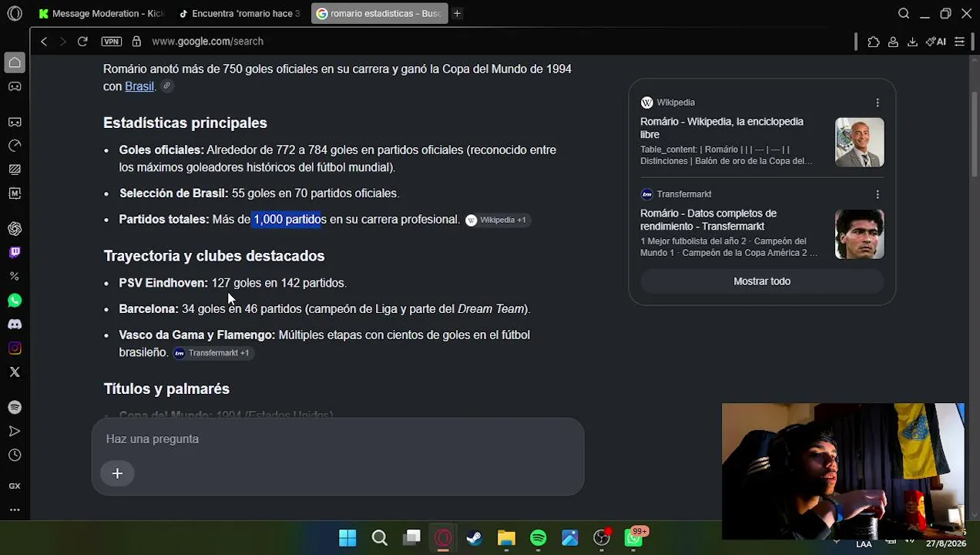This screenshot has width=980, height=555.
Task: Select the 'romario estadisticas' Google tab
Action: tap(379, 13)
